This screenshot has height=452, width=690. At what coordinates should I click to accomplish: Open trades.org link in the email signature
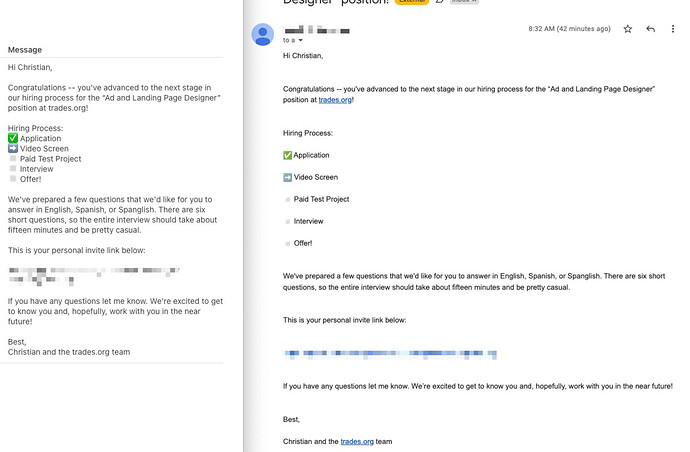(357, 441)
